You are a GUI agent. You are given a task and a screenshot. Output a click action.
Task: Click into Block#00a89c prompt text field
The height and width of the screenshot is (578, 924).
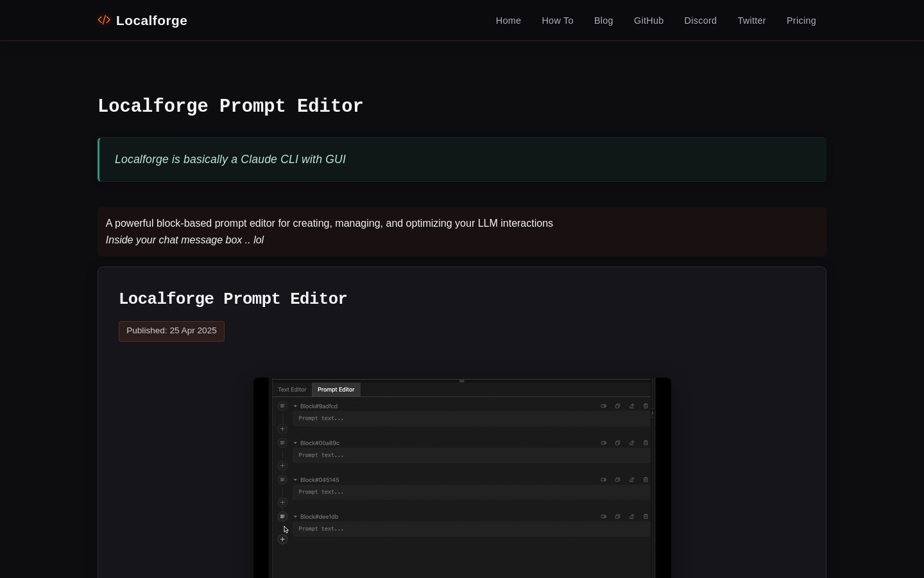click(x=472, y=455)
